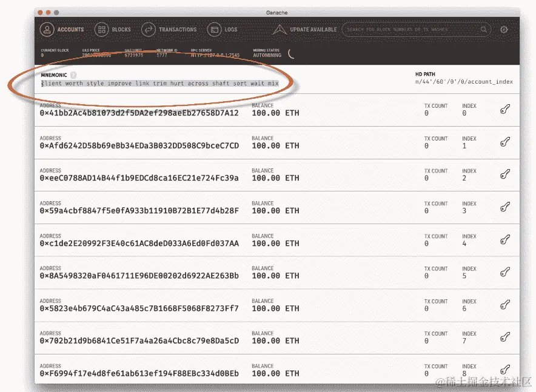Click the gas limit value 6721975
Viewport: 536px width, 392px height.
point(133,55)
